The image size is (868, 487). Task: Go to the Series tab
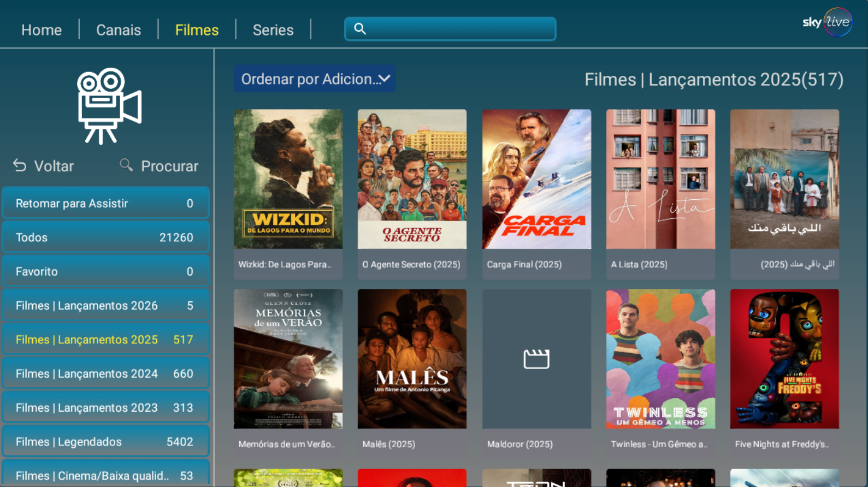click(273, 30)
